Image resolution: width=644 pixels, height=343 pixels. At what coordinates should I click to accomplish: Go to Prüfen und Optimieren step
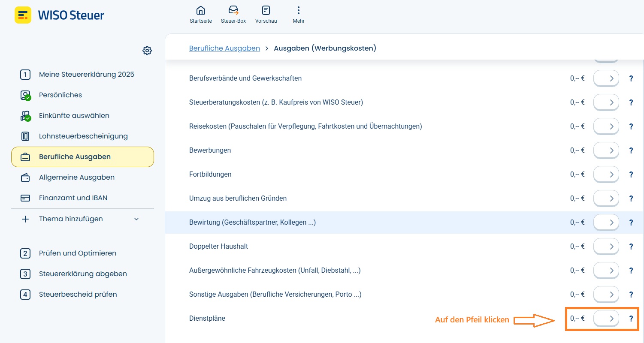click(x=82, y=253)
